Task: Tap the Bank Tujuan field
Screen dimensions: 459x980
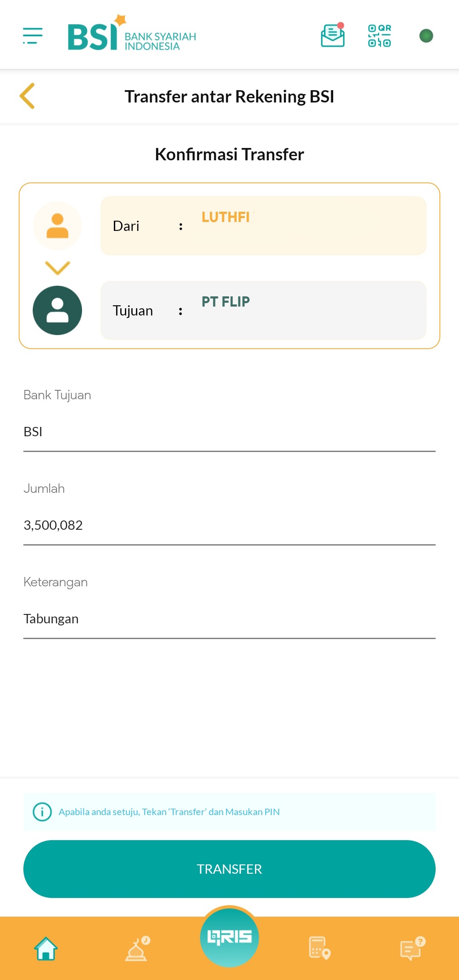Action: (x=229, y=432)
